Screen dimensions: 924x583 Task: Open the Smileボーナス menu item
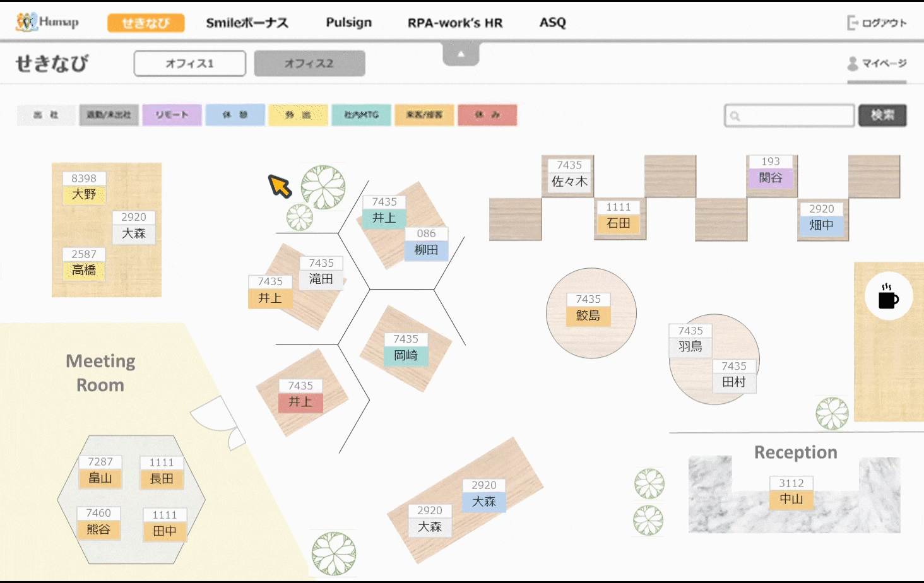pyautogui.click(x=247, y=23)
